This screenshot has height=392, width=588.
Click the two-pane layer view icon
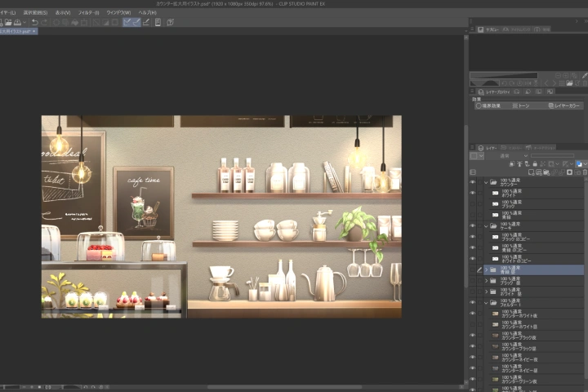click(473, 172)
